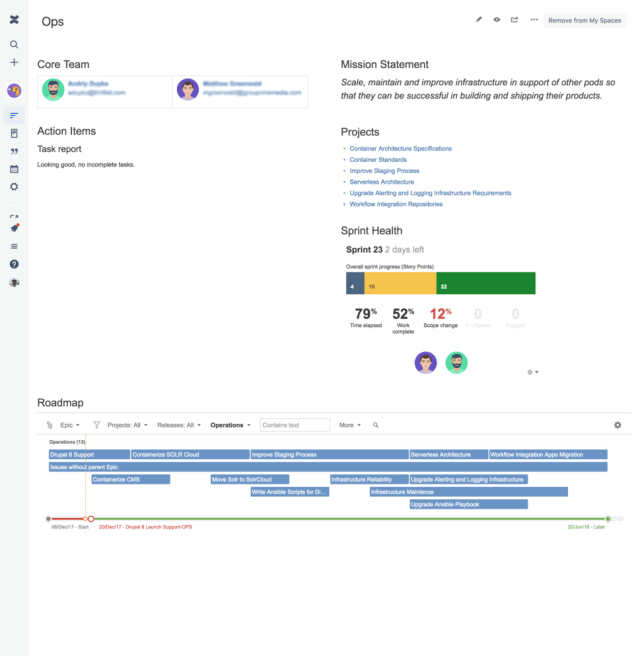Click the 20/Dec/17 Drupal 8 Launch marker
Image resolution: width=640 pixels, height=660 pixels.
(91, 519)
